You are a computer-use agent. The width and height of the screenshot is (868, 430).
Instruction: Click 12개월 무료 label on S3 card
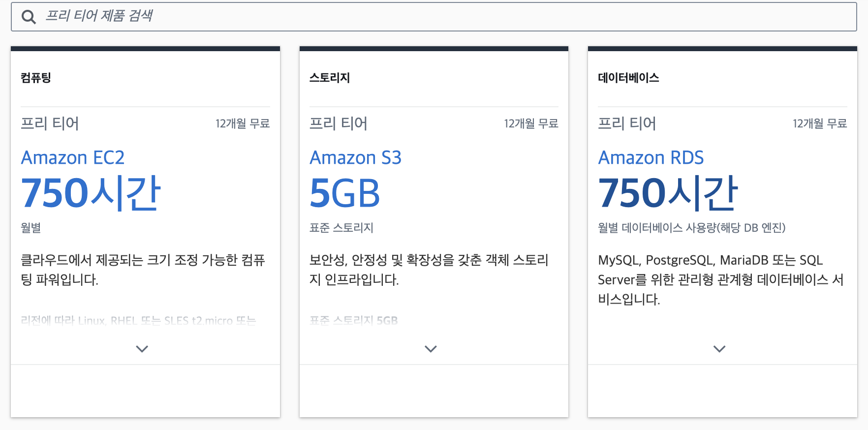tap(531, 123)
